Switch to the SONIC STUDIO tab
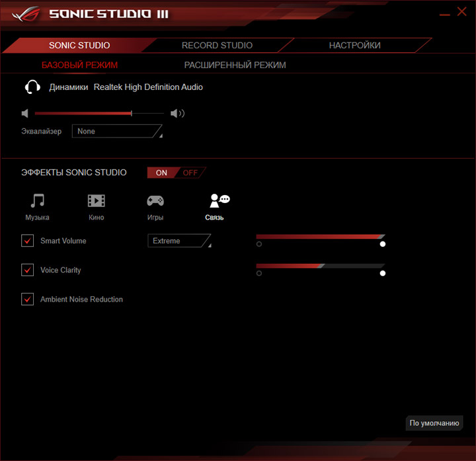The height and width of the screenshot is (461, 476). pos(79,45)
